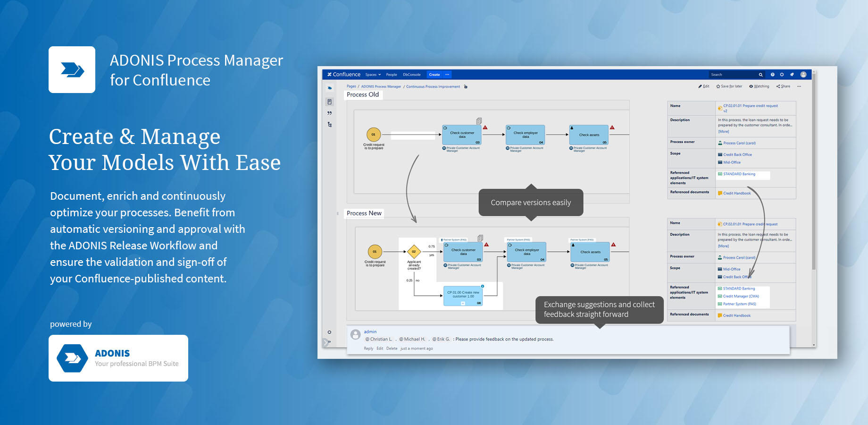Image resolution: width=868 pixels, height=425 pixels.
Task: Click the page properties icon in the sidebar
Action: (x=329, y=102)
